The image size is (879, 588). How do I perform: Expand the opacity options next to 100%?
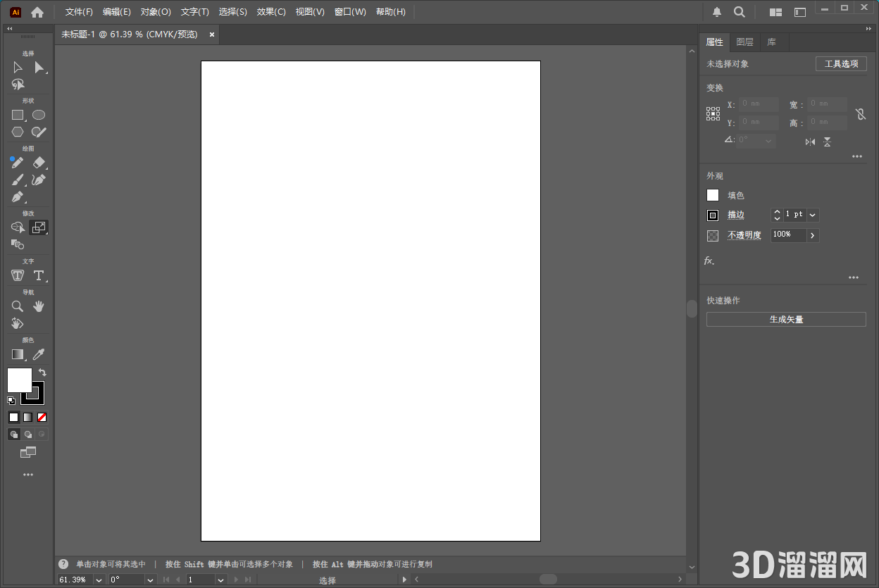click(813, 235)
